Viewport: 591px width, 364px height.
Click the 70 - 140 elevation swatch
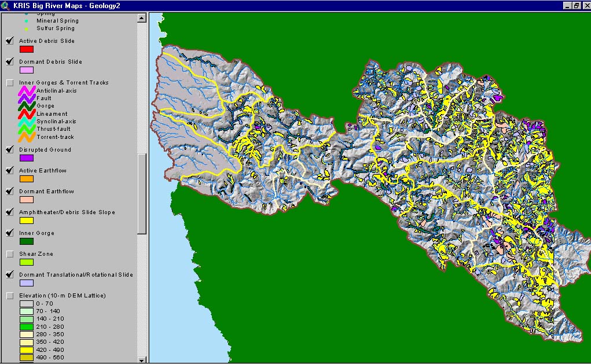[x=27, y=311]
